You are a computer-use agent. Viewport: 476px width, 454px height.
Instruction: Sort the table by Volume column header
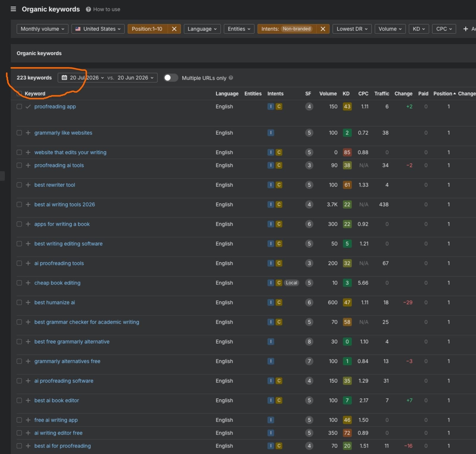(328, 93)
